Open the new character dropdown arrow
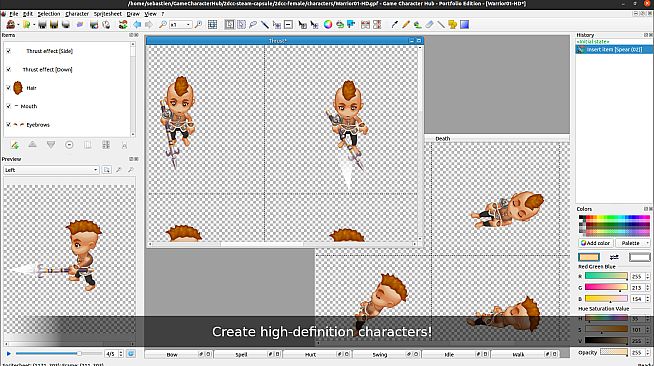 click(x=18, y=25)
